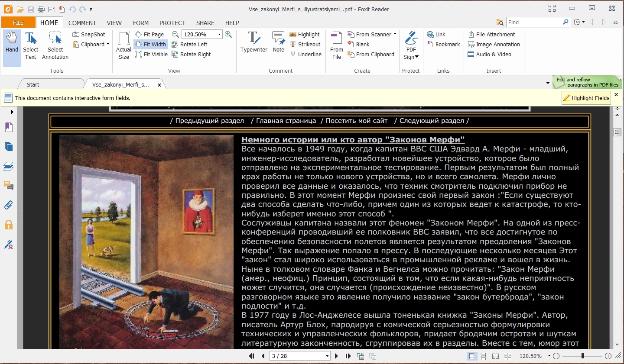Screen dimensions: 624x364
Task: Switch to the COMMENT ribbon tab
Action: click(82, 23)
